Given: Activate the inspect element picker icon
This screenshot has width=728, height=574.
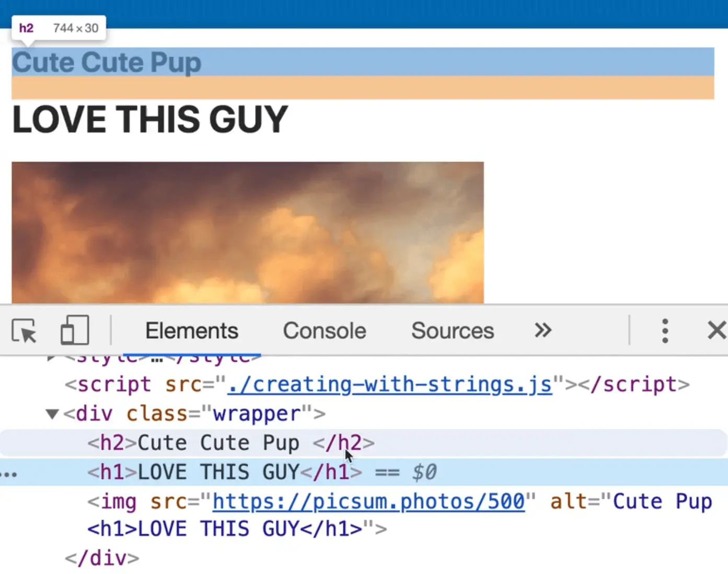Looking at the screenshot, I should pos(24,331).
